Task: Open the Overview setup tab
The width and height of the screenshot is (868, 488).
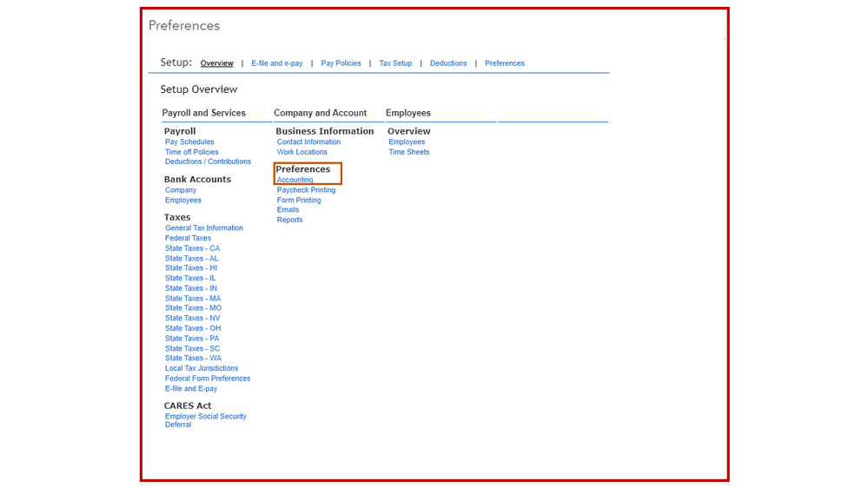Action: click(x=216, y=63)
